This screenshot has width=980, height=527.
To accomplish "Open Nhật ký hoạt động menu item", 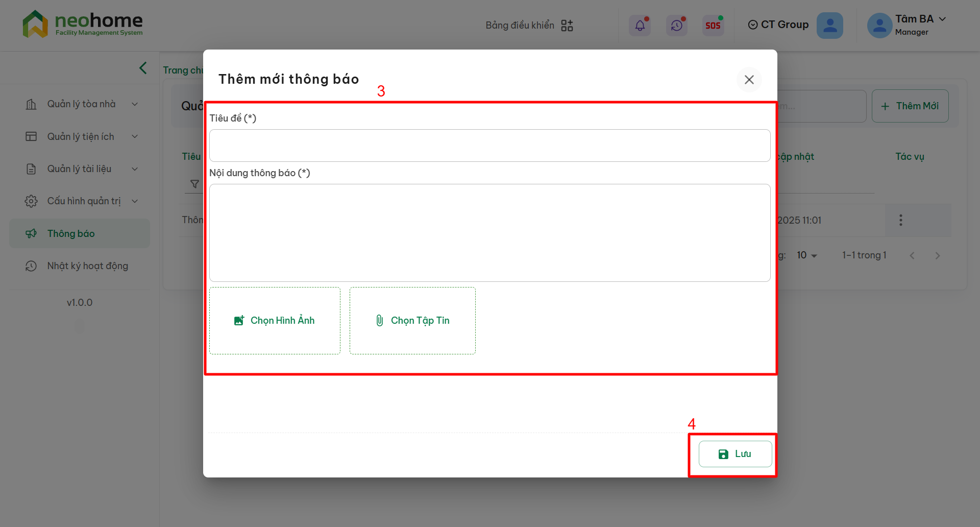I will click(87, 266).
